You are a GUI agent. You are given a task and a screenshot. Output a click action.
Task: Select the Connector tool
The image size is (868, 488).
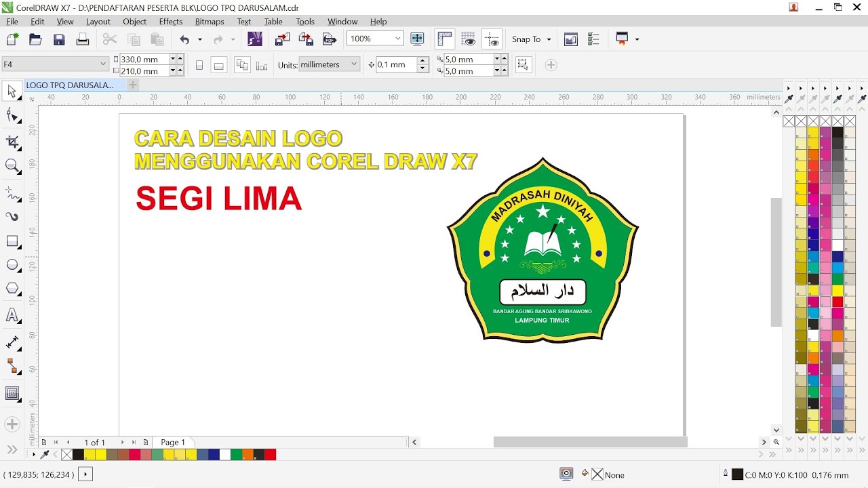click(12, 367)
